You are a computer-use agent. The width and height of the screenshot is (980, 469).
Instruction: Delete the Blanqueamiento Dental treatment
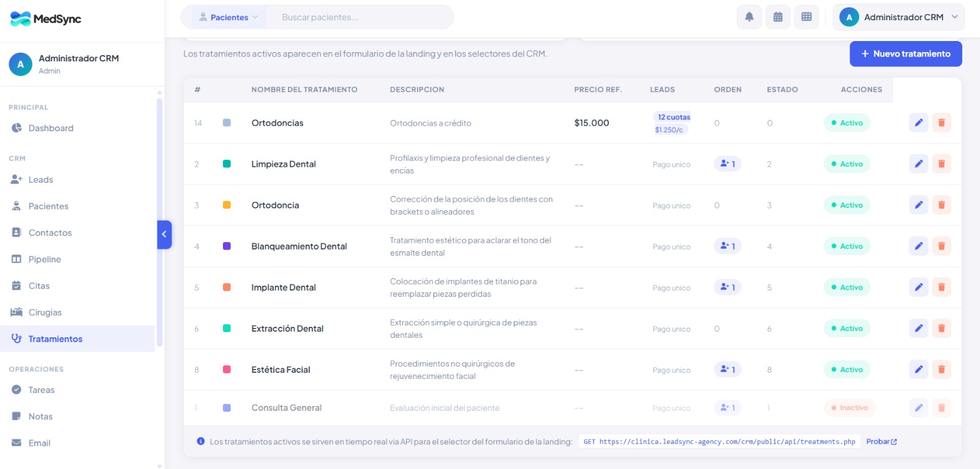[941, 246]
